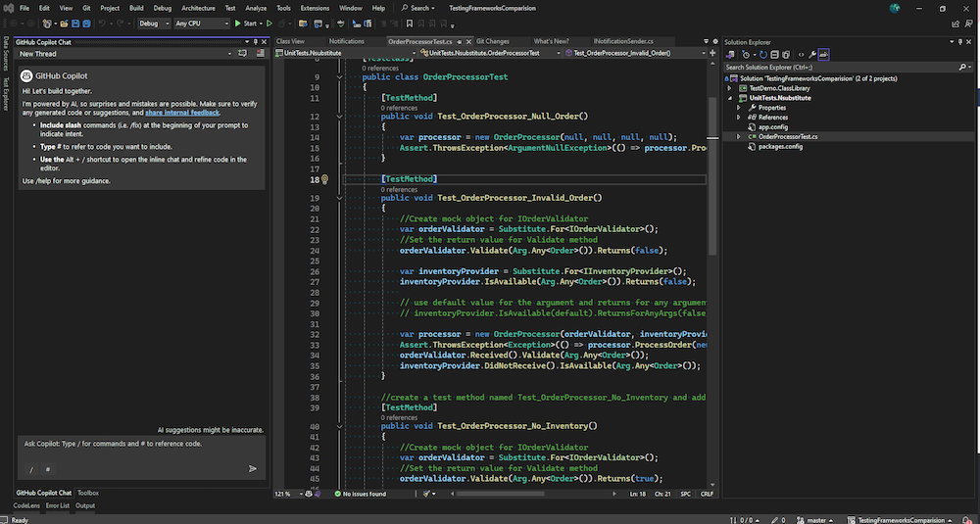
Task: Open the Extensions menu
Action: coord(315,8)
